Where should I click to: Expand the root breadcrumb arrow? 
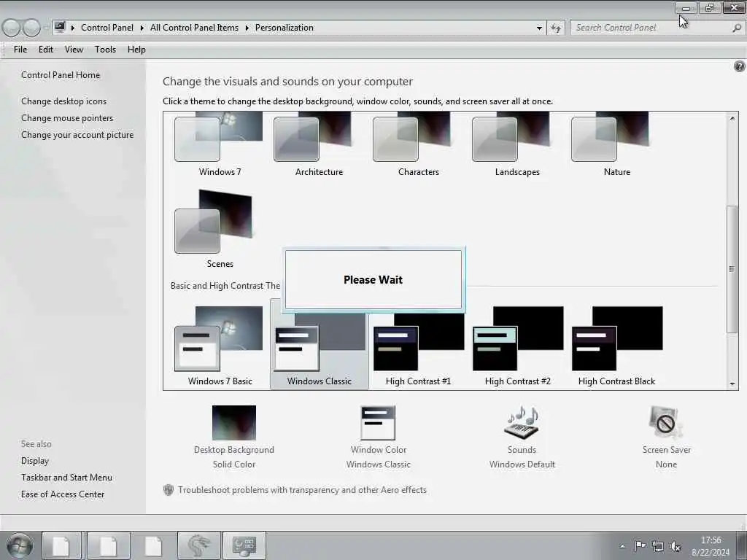point(72,28)
